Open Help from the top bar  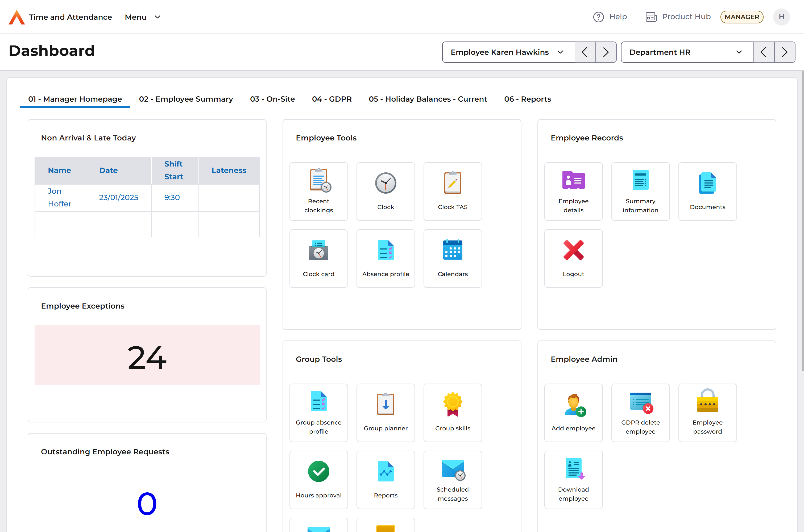[610, 16]
